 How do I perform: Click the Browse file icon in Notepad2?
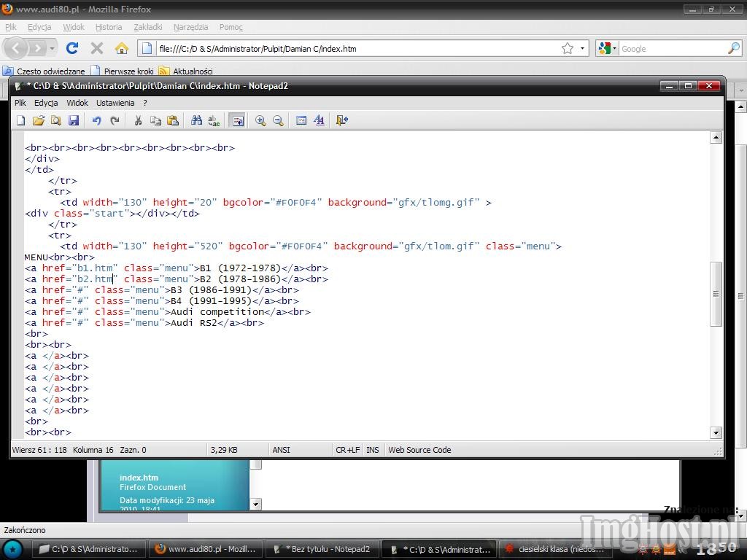pos(55,120)
